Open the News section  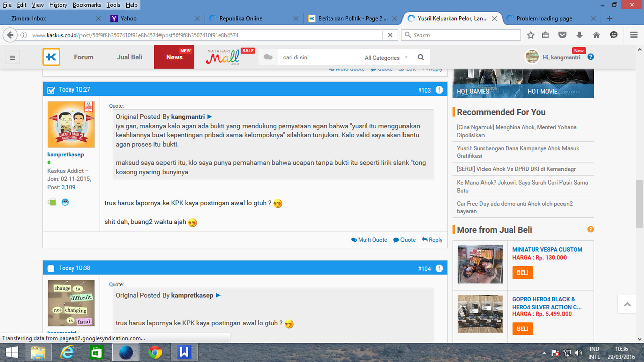tap(174, 57)
